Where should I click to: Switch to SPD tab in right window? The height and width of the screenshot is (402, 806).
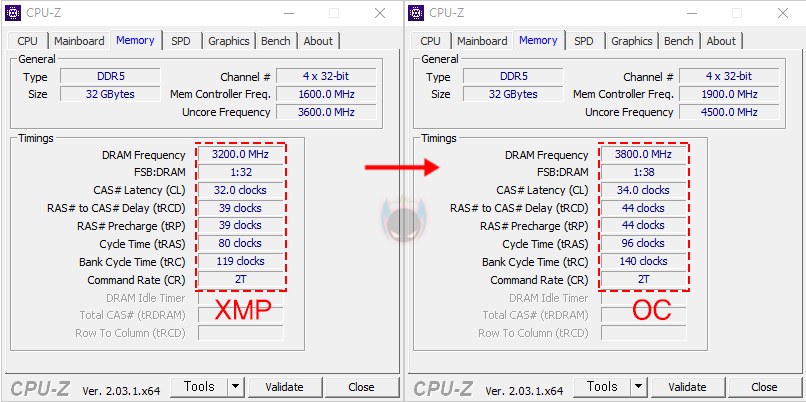coord(583,41)
